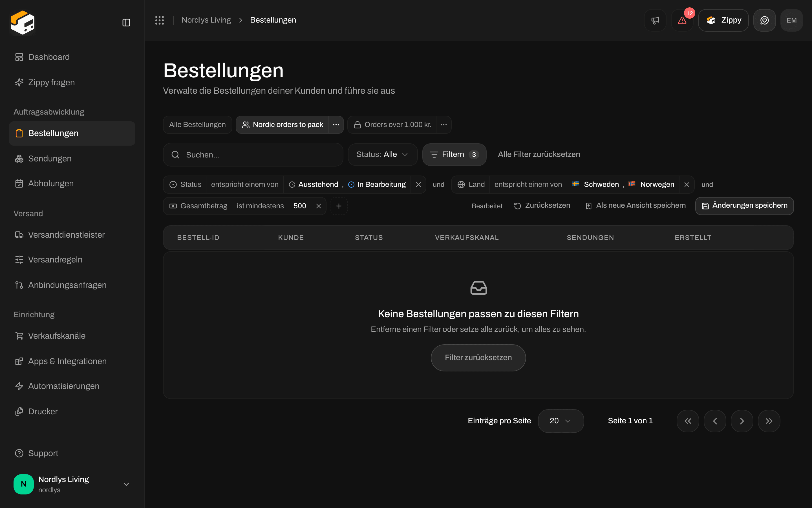Remove the Gesamtbetrag filter with X
812x508 pixels.
coord(318,206)
